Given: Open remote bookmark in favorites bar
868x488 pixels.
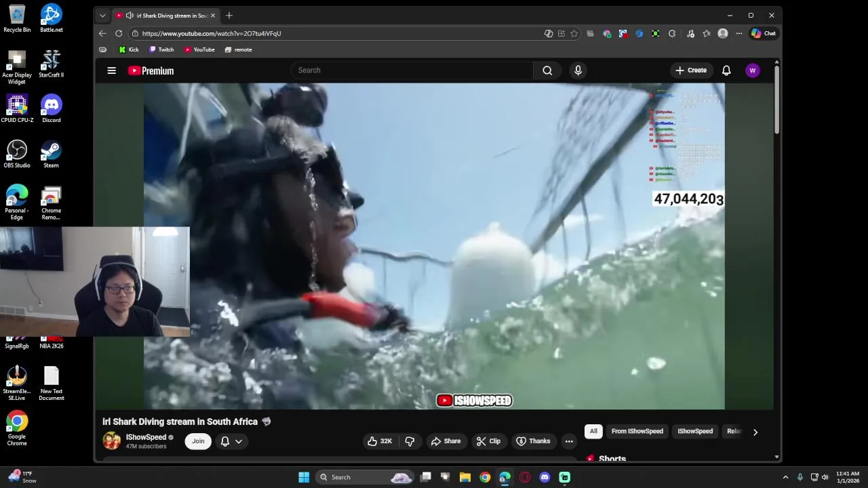Looking at the screenshot, I should click(x=238, y=49).
